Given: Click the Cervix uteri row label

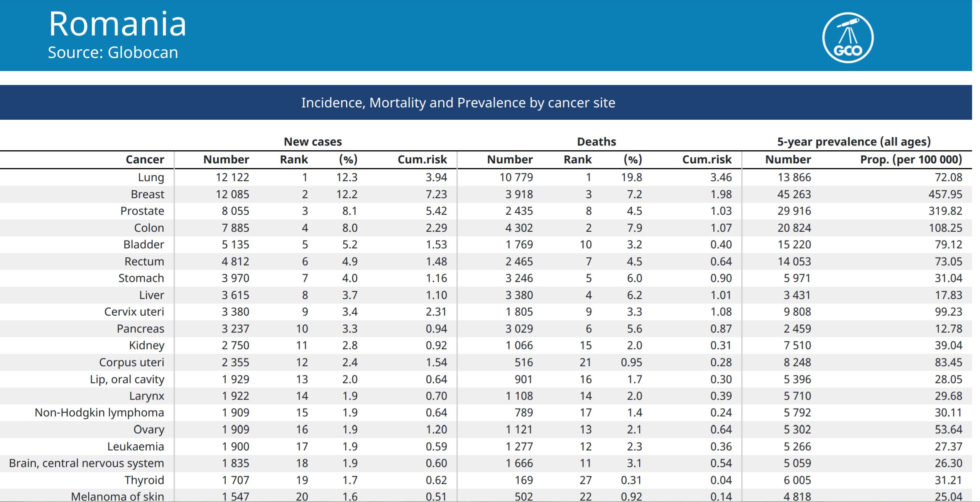Looking at the screenshot, I should coord(134,312).
